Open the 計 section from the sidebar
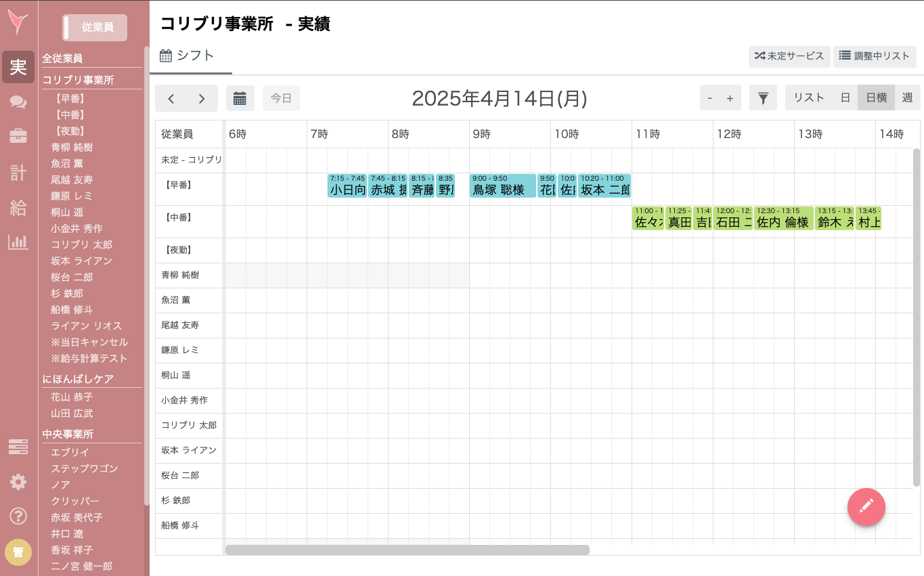Screen dimensions: 924x576 pos(18,173)
